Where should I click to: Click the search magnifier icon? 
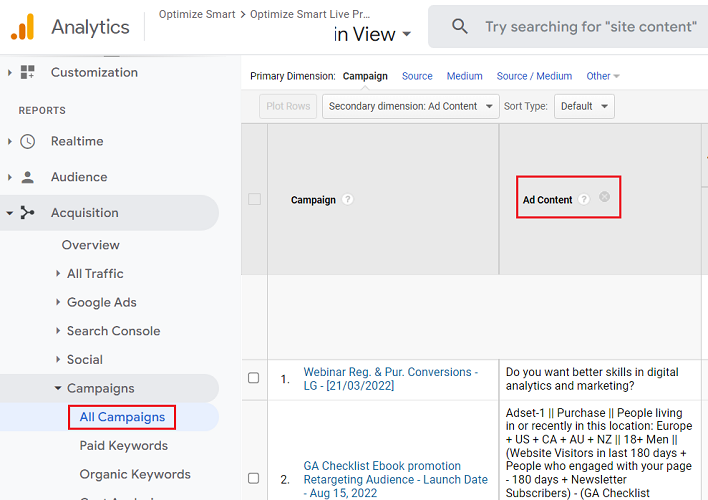[x=460, y=27]
